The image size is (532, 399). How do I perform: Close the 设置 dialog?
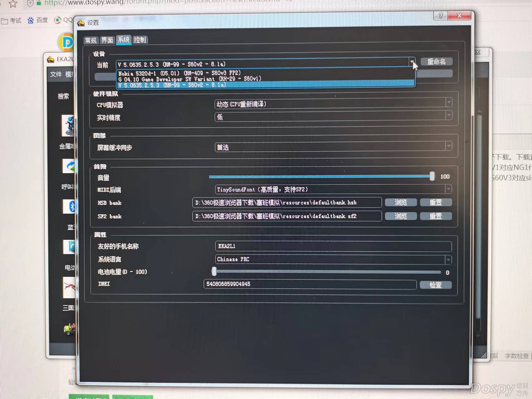tap(459, 16)
